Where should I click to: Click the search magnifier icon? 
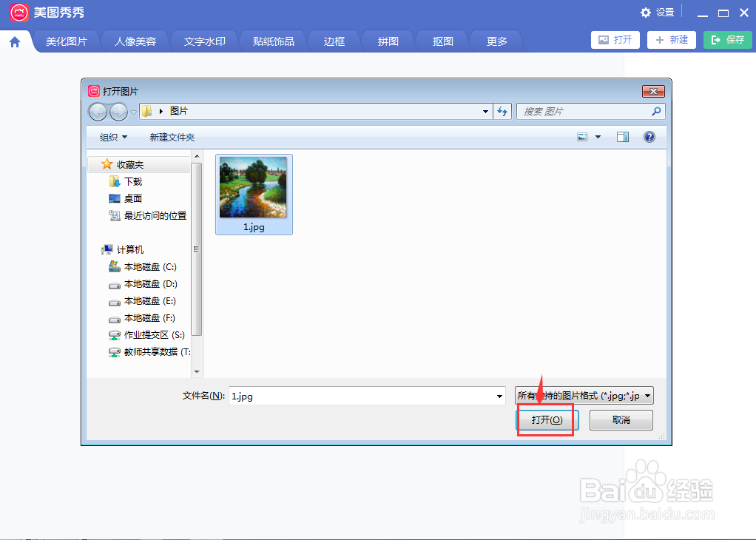pyautogui.click(x=655, y=112)
